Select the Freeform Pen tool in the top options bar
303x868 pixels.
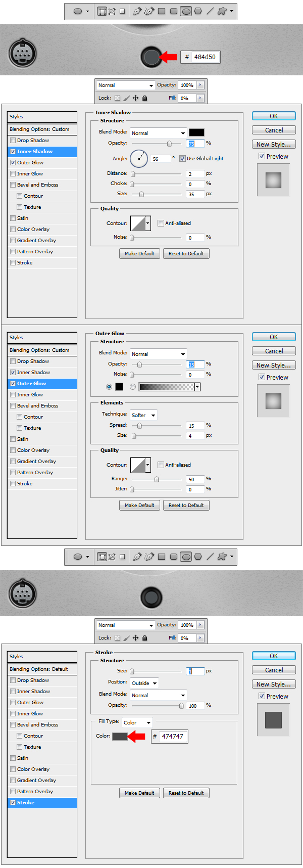click(x=149, y=11)
